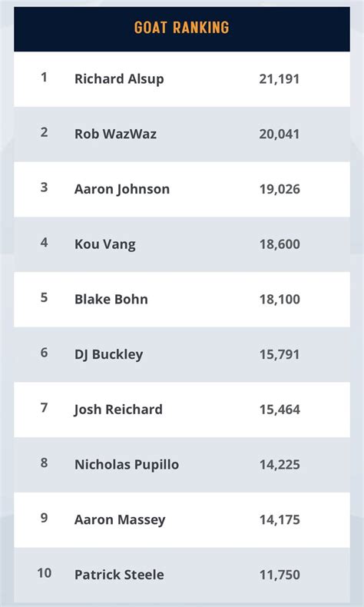
Task: Select the 19,026 points figure
Action: [280, 189]
